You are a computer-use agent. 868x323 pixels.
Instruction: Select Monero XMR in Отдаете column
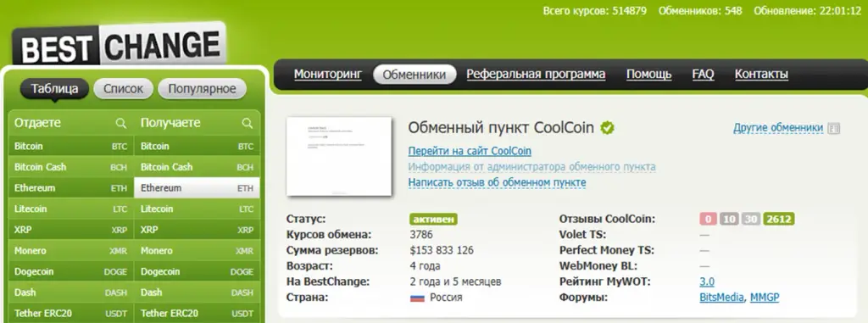point(71,250)
